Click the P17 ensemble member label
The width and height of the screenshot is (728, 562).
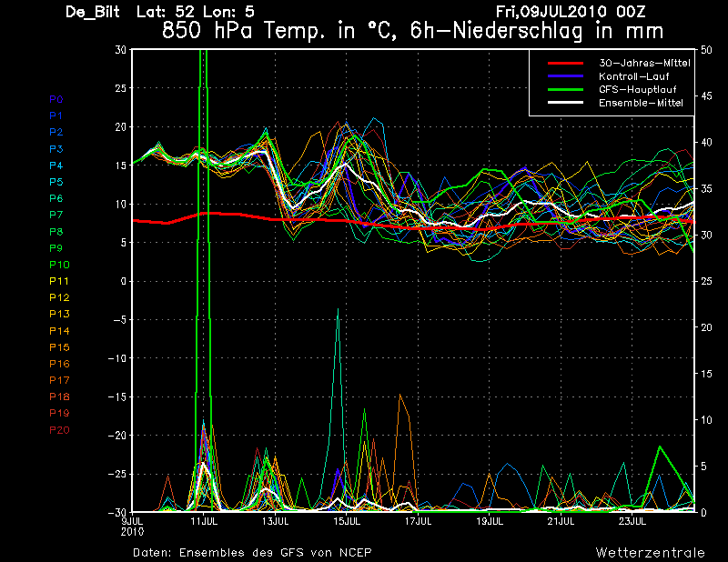tap(59, 380)
